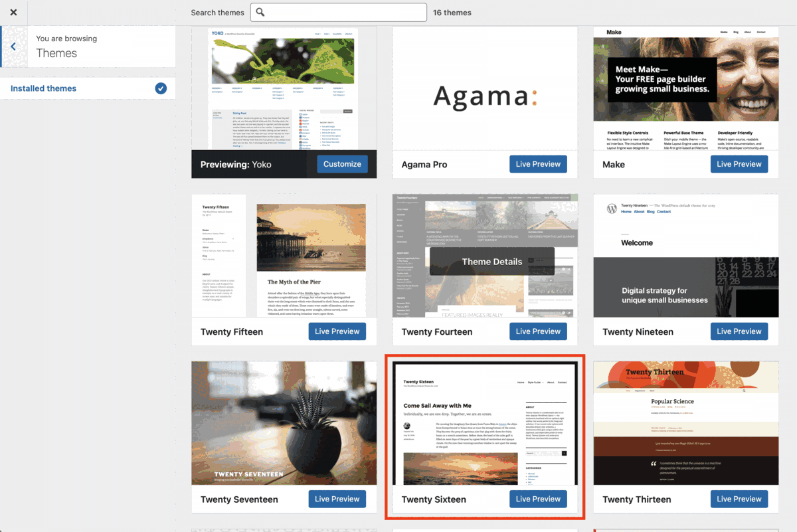Live Preview the Twenty Thirteen theme
This screenshot has height=532, width=797.
pos(739,499)
